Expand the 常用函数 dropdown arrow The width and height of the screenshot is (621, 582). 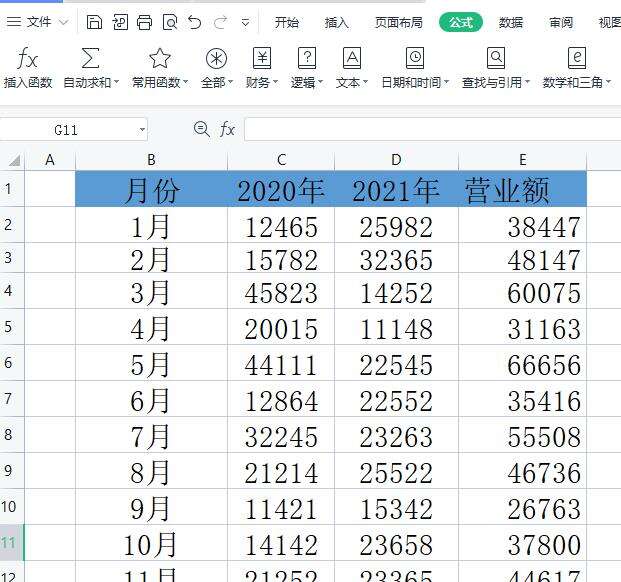(x=185, y=82)
